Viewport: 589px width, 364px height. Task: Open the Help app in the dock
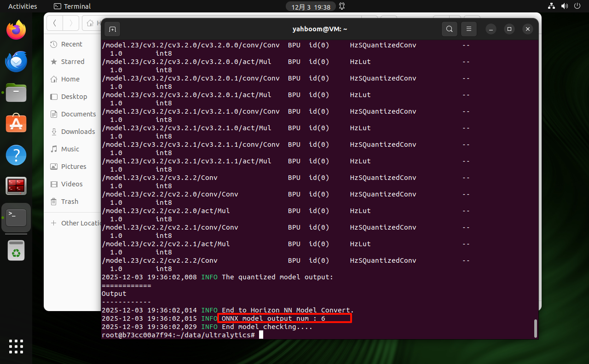16,155
